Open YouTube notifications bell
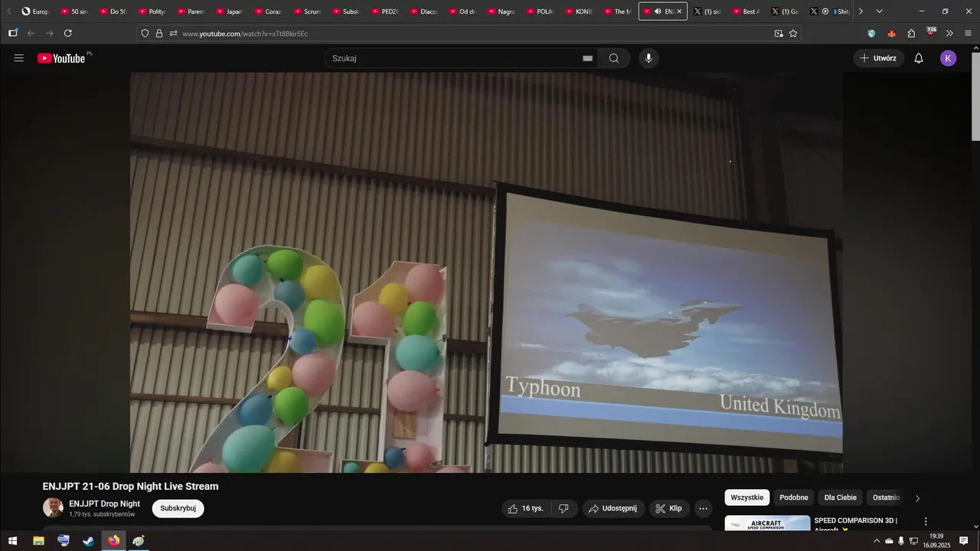 (919, 58)
